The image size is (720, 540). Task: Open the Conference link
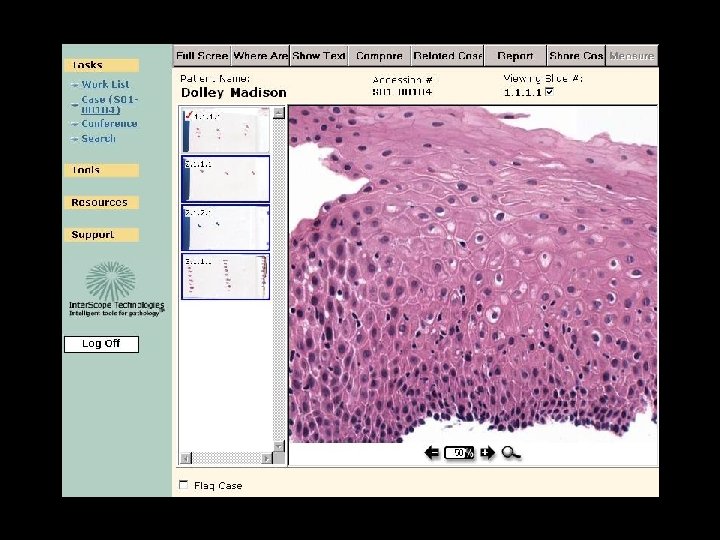coord(109,124)
